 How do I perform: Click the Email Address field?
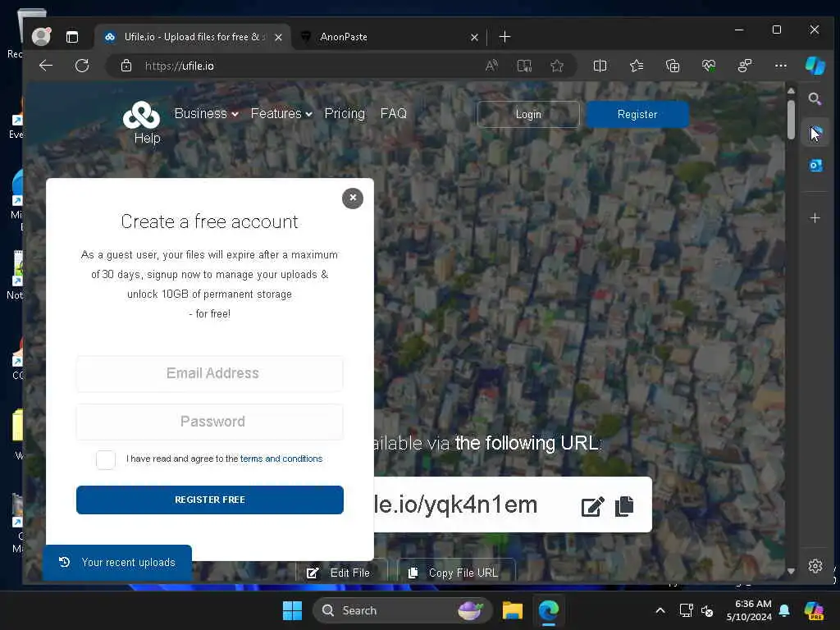(x=210, y=373)
